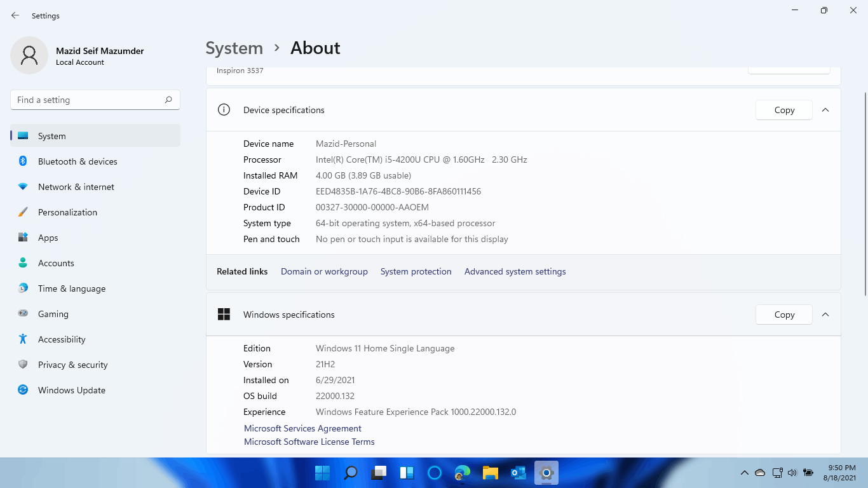This screenshot has width=868, height=488.
Task: Click the Settings gear on taskbar
Action: [546, 473]
